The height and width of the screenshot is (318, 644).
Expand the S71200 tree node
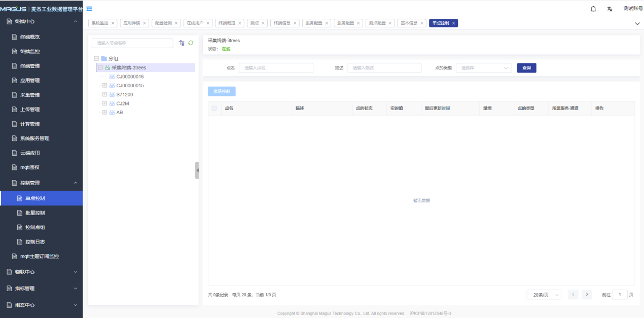104,94
